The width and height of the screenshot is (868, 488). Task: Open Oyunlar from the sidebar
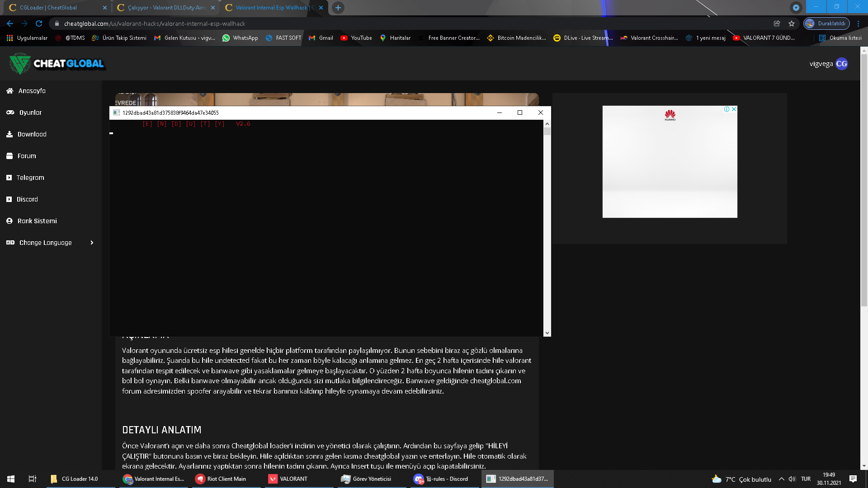click(30, 113)
